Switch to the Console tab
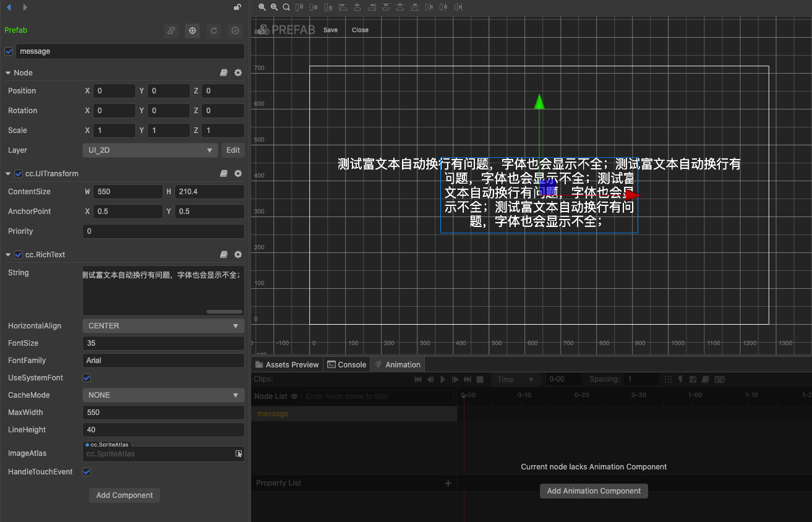Screen dimensions: 812x522 [x=347, y=365]
